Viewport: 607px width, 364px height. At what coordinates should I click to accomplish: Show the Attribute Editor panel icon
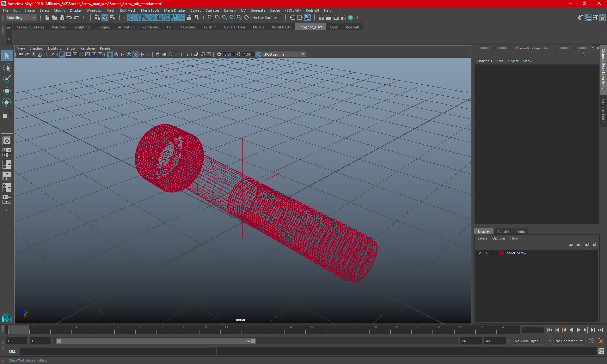[588, 18]
